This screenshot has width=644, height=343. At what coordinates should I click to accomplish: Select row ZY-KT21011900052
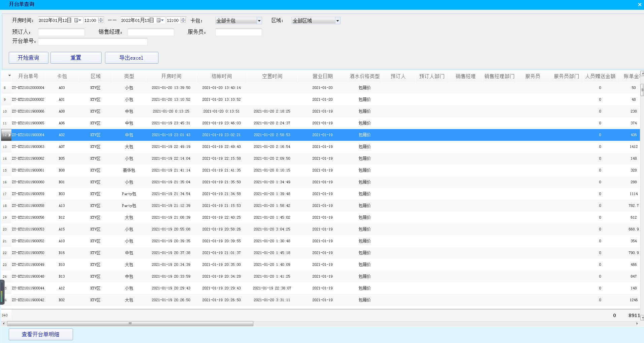[x=320, y=241]
